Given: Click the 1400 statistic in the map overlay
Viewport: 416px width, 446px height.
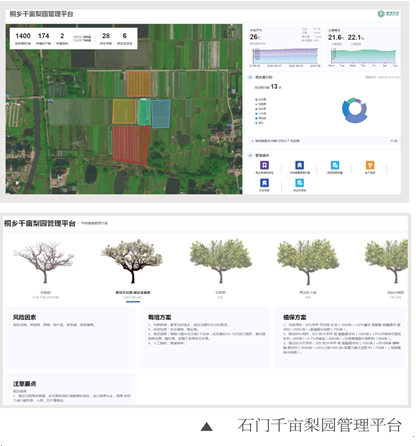Looking at the screenshot, I should click(x=23, y=36).
